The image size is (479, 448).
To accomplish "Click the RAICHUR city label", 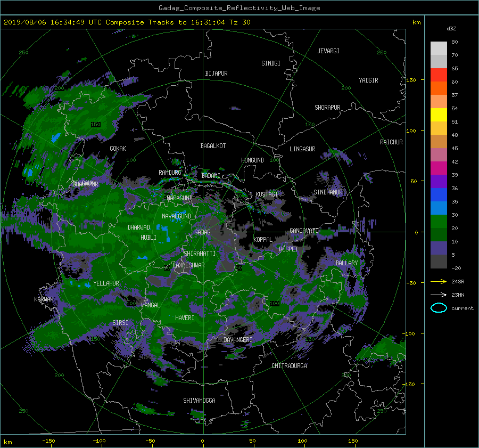I will pos(391,142).
